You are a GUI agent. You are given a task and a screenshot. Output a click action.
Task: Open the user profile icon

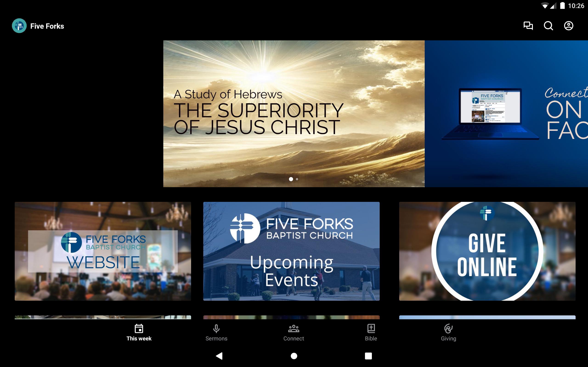click(568, 26)
